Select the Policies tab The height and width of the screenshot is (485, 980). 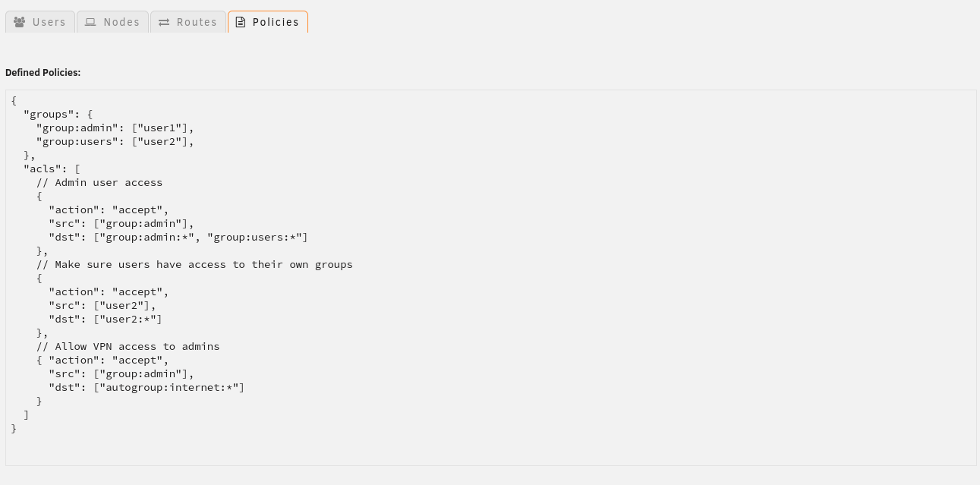pos(268,22)
